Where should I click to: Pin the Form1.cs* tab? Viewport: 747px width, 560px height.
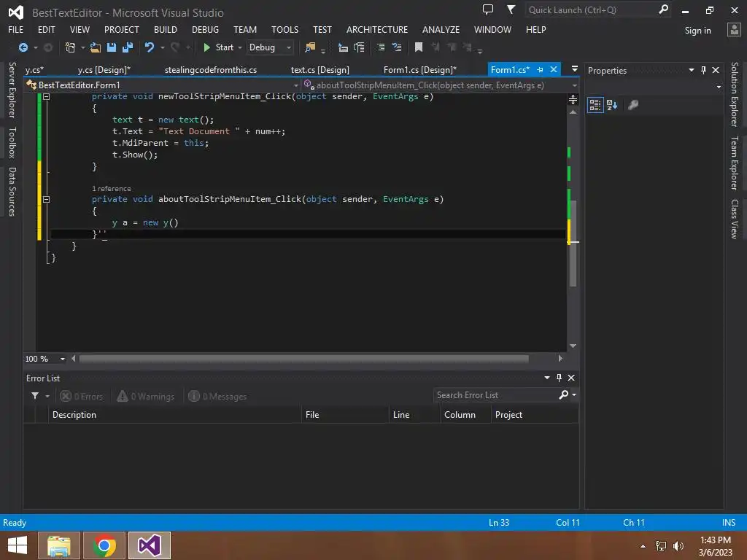click(540, 70)
